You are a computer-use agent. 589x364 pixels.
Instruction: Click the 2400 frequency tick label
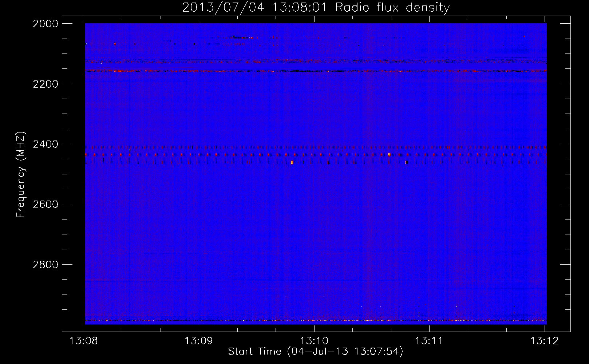[x=46, y=144]
